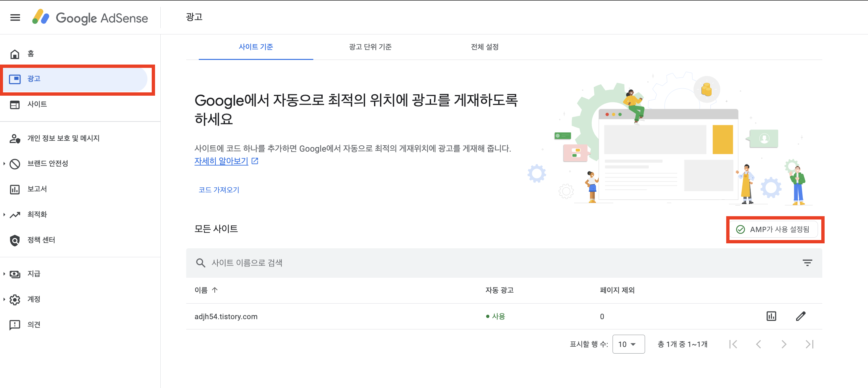
Task: Open the 보고서 (Reports) sidebar icon
Action: click(15, 189)
